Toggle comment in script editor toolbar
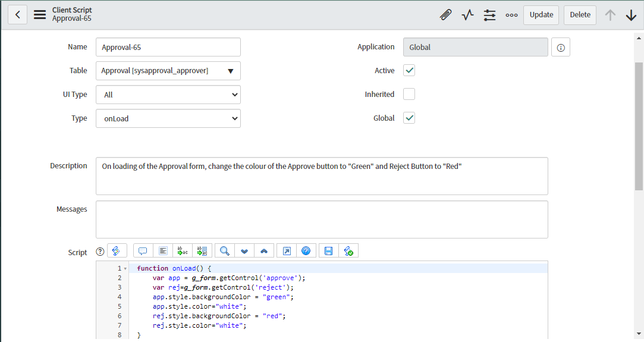 [143, 251]
